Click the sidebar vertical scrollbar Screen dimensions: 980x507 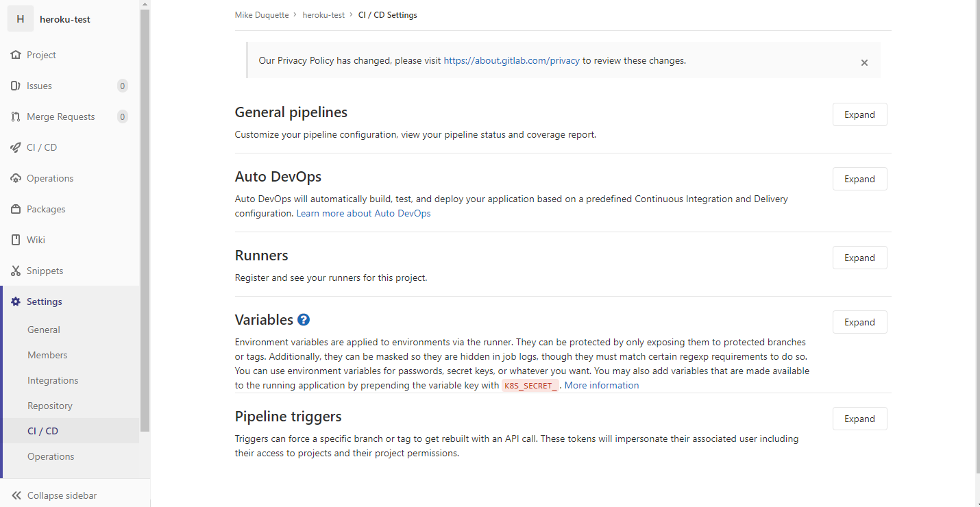[145, 219]
